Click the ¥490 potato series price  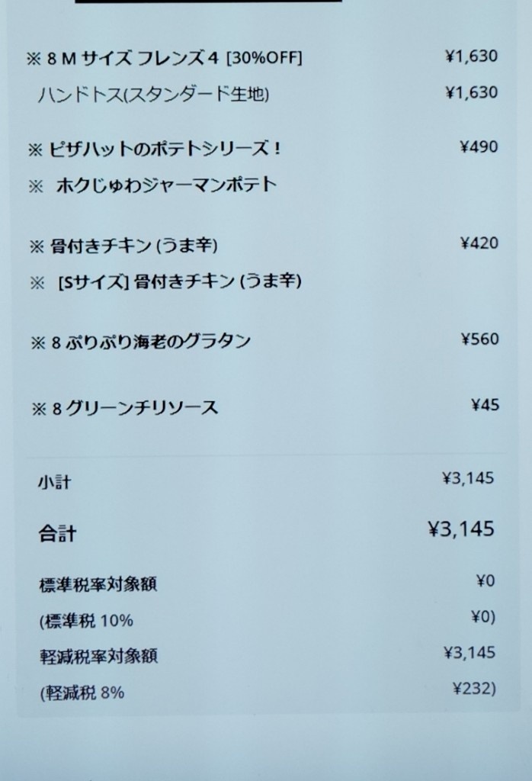point(478,147)
